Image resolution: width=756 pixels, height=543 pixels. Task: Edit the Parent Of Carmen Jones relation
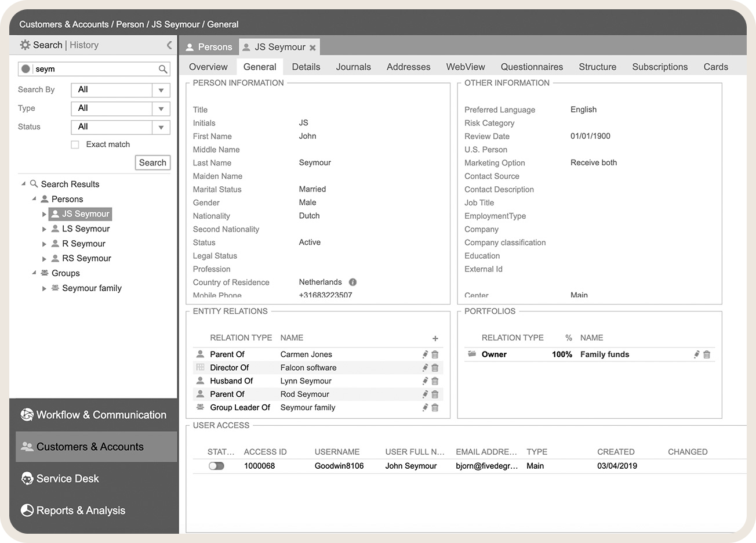click(x=425, y=354)
